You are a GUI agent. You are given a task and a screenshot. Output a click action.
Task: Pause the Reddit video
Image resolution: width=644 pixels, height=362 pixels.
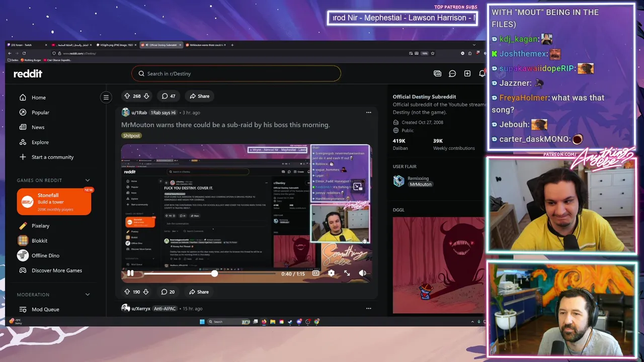point(130,273)
